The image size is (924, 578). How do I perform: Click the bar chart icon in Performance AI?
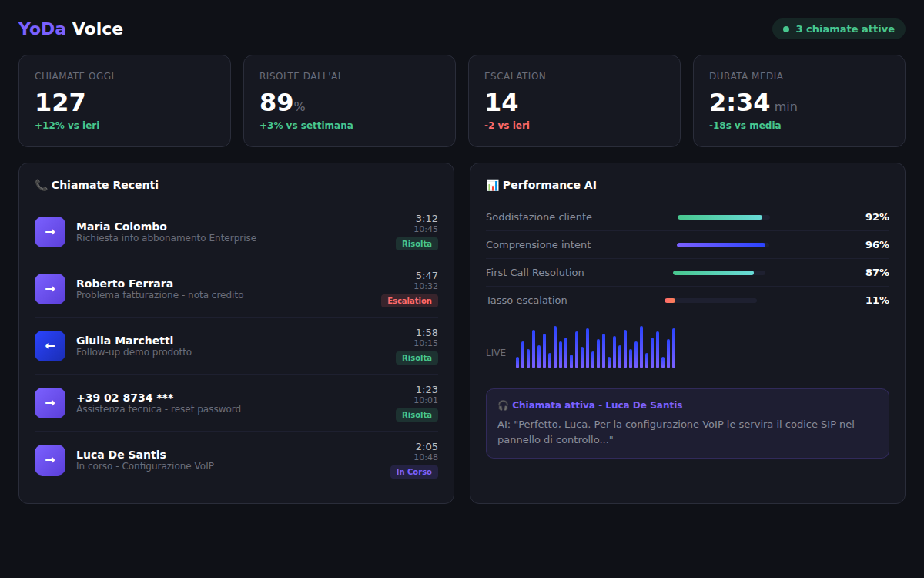pos(493,185)
